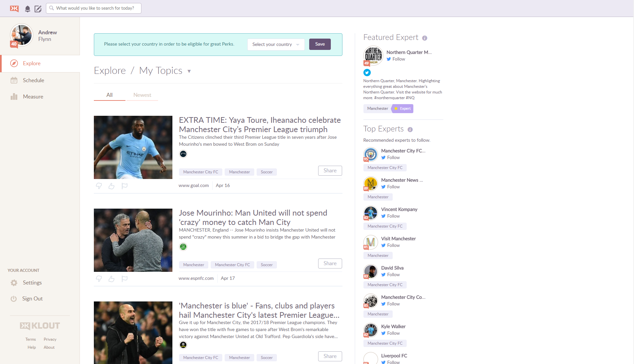Click the Featured Expert info icon
The height and width of the screenshot is (364, 634).
(425, 38)
